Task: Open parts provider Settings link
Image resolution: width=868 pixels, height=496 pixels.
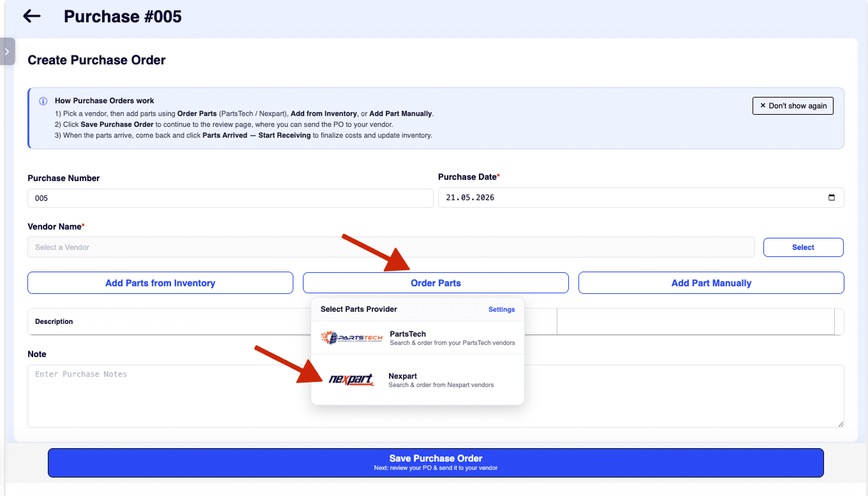Action: point(501,309)
